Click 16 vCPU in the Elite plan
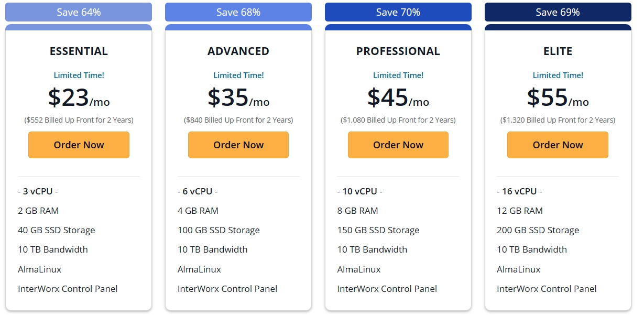This screenshot has width=644, height=316. 519,191
